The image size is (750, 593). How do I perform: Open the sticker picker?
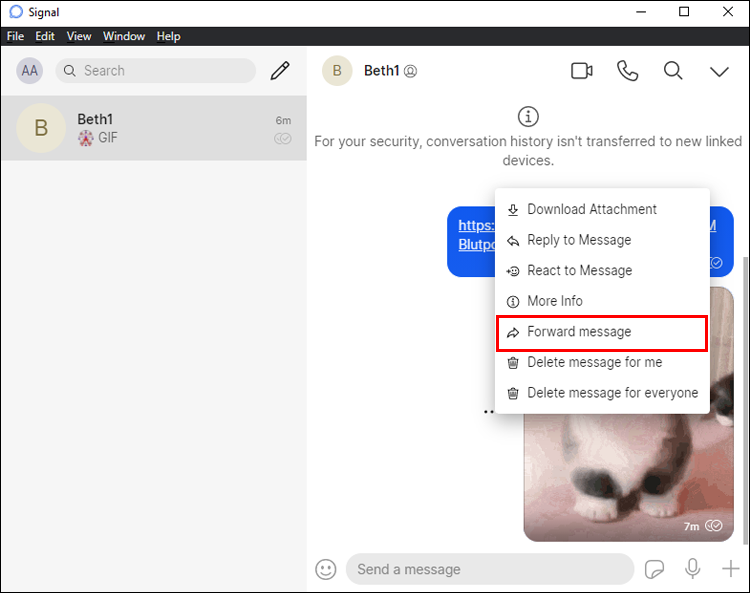pos(654,569)
